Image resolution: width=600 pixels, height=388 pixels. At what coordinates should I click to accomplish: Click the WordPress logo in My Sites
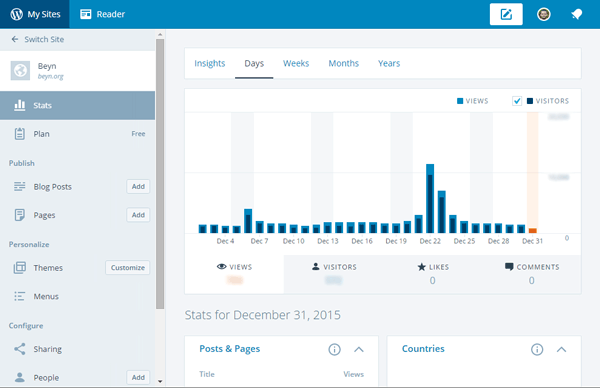16,14
